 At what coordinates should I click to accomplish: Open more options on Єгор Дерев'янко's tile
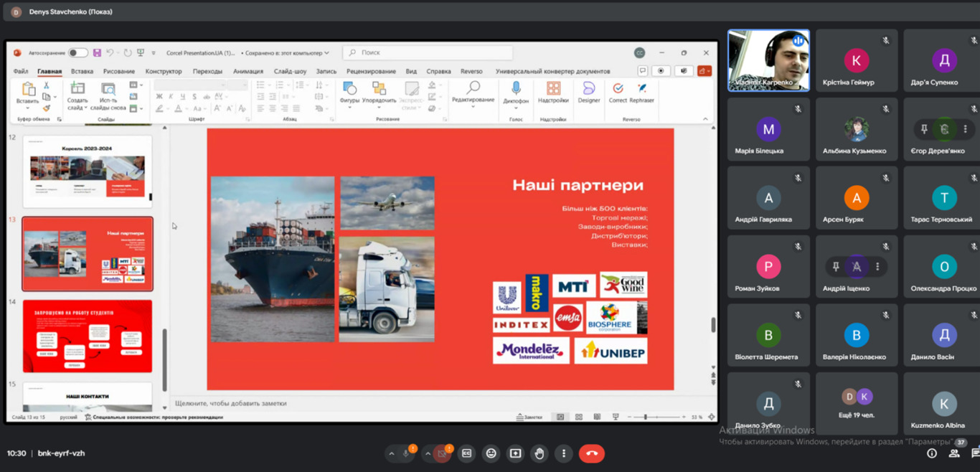[x=966, y=129]
